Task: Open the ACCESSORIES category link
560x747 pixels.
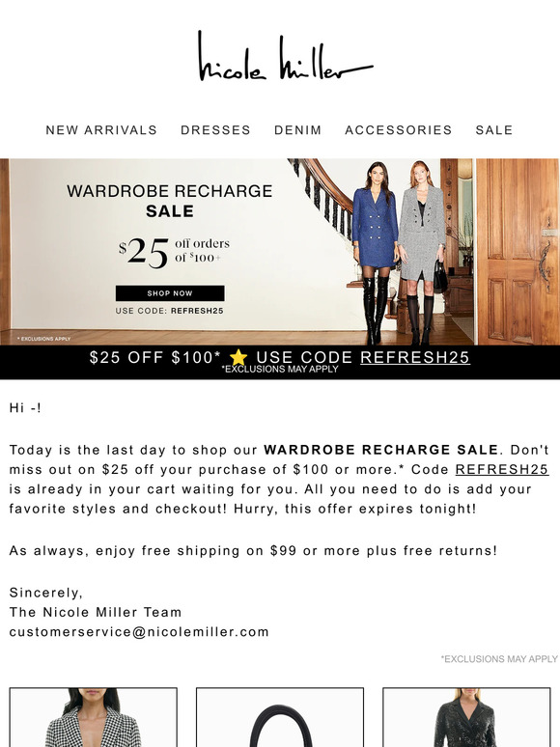Action: pos(399,130)
